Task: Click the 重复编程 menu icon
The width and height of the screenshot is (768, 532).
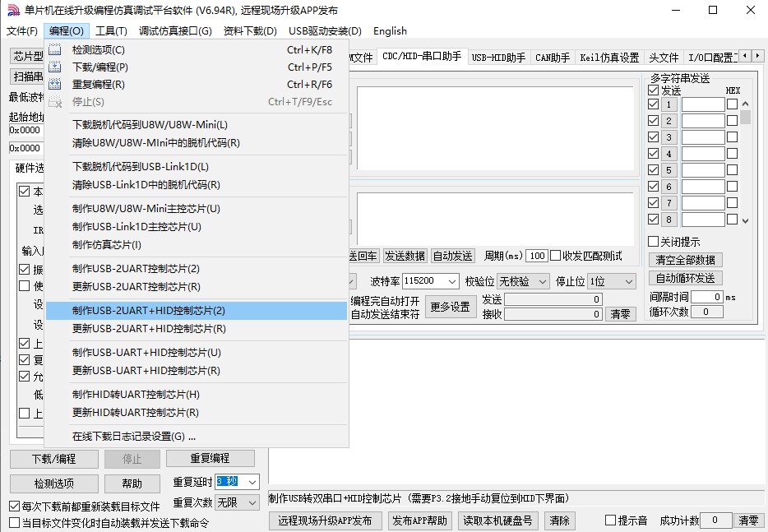Action: pos(55,84)
